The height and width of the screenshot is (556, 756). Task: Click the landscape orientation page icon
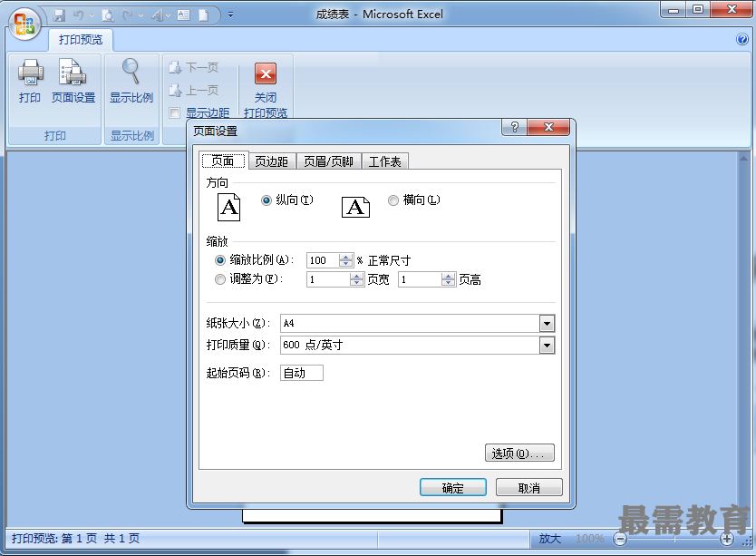coord(355,207)
